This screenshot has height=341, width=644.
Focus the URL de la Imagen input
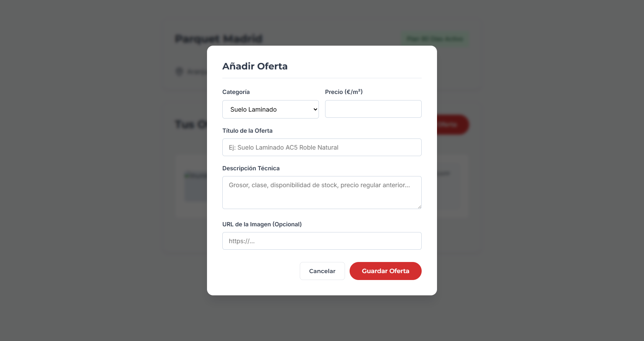[322, 241]
